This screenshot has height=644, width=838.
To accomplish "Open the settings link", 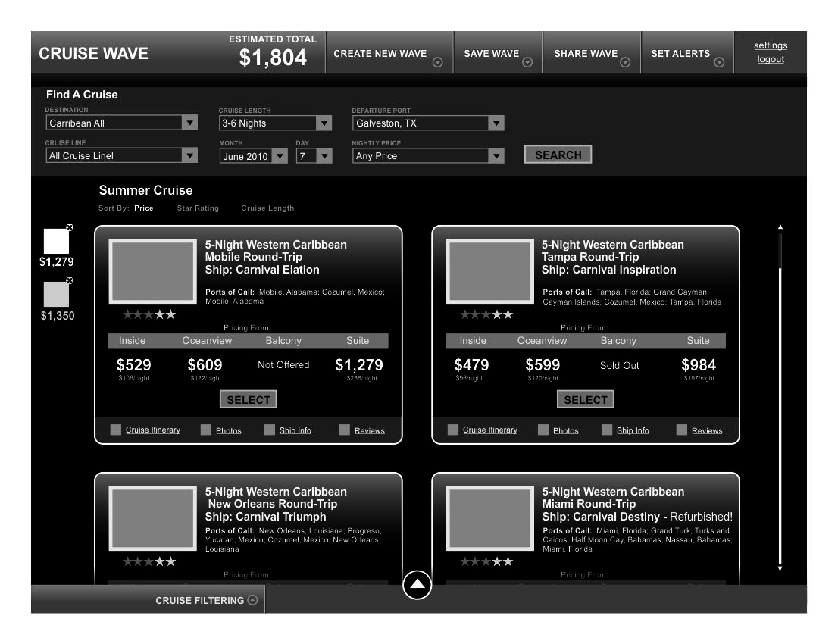I will 771,45.
